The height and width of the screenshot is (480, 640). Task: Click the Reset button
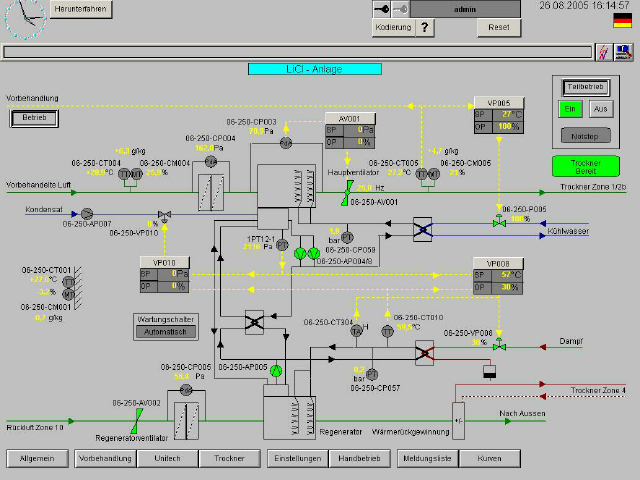(499, 27)
